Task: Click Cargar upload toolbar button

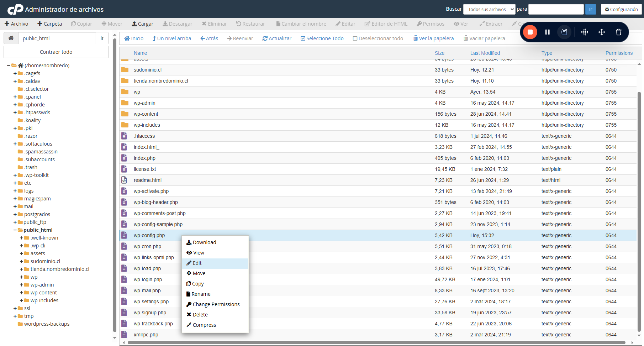Action: point(142,24)
